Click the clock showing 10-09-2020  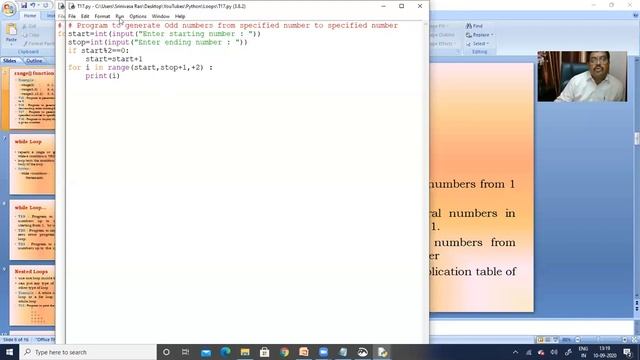click(x=605, y=352)
